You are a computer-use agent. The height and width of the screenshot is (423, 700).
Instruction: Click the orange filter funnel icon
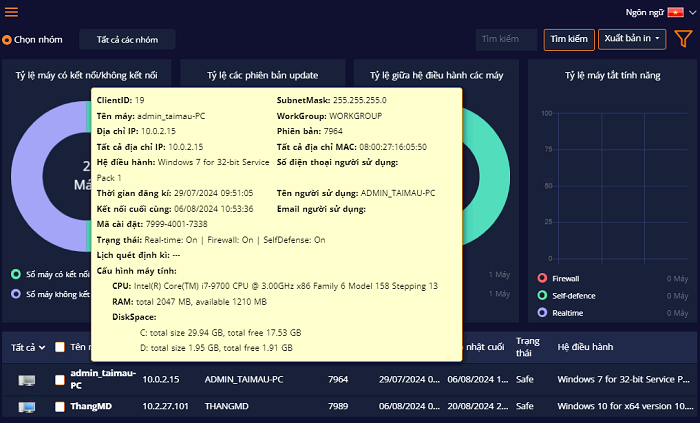[683, 39]
